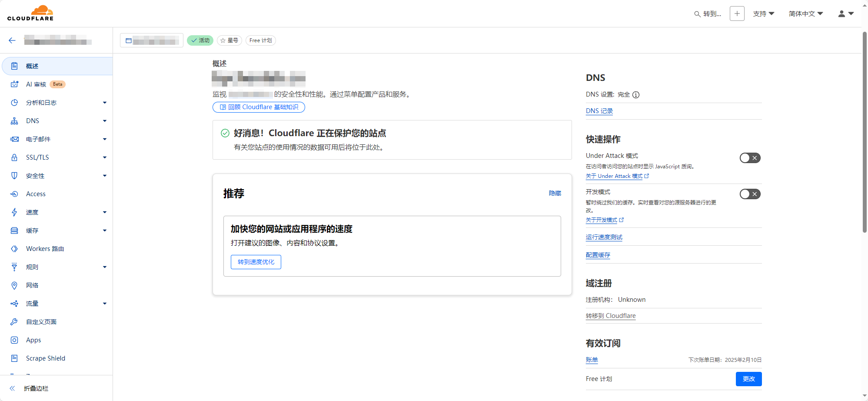868x401 pixels.
Task: Click the Apps icon in sidebar
Action: pos(14,340)
